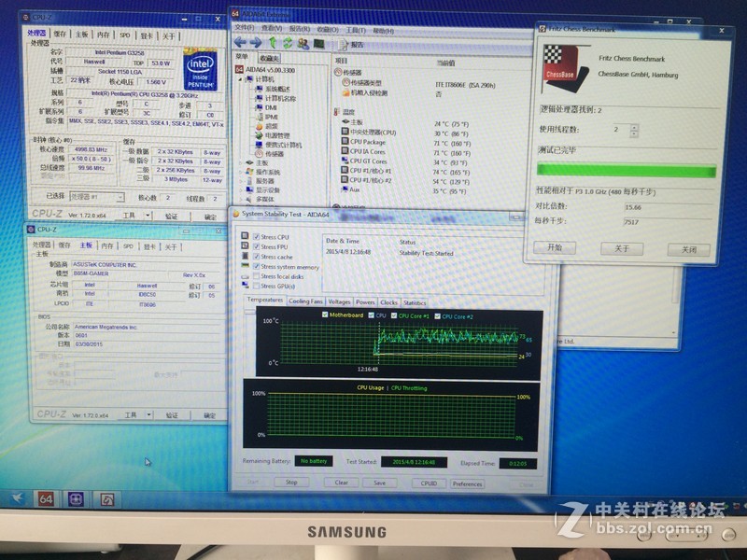The height and width of the screenshot is (560, 747).
Task: Click the green Fritz benchmark progress bar
Action: click(x=627, y=170)
